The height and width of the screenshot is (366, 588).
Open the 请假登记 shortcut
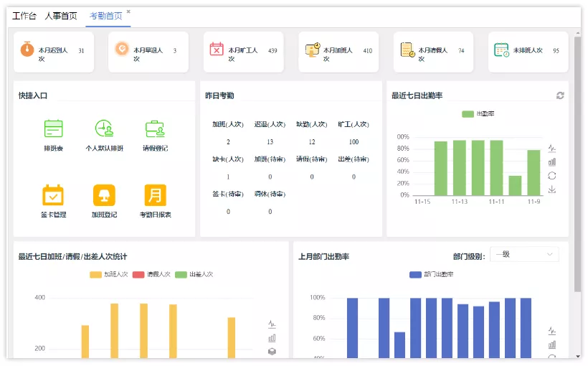pyautogui.click(x=156, y=135)
